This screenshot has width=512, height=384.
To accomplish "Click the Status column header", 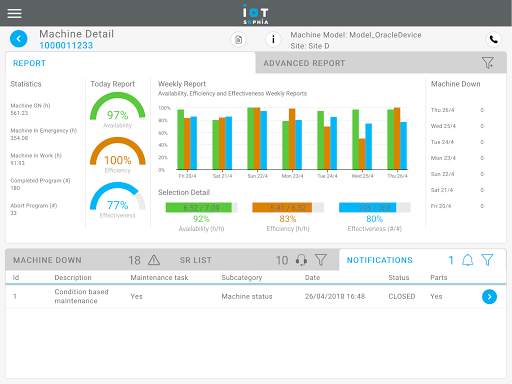I will click(399, 277).
